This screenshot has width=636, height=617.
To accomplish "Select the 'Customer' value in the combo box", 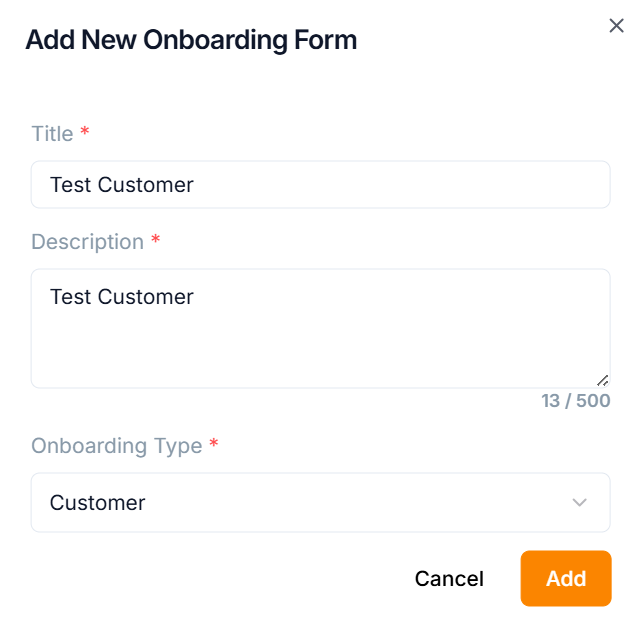I will 97,503.
